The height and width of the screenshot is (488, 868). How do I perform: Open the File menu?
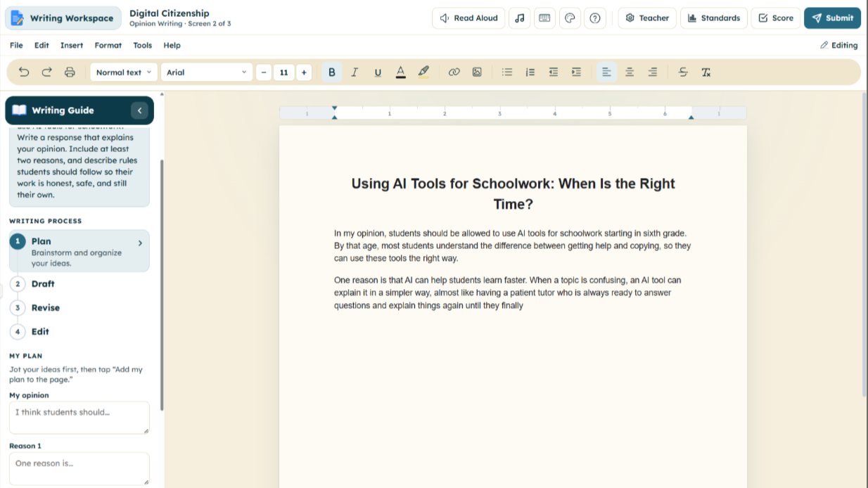16,45
